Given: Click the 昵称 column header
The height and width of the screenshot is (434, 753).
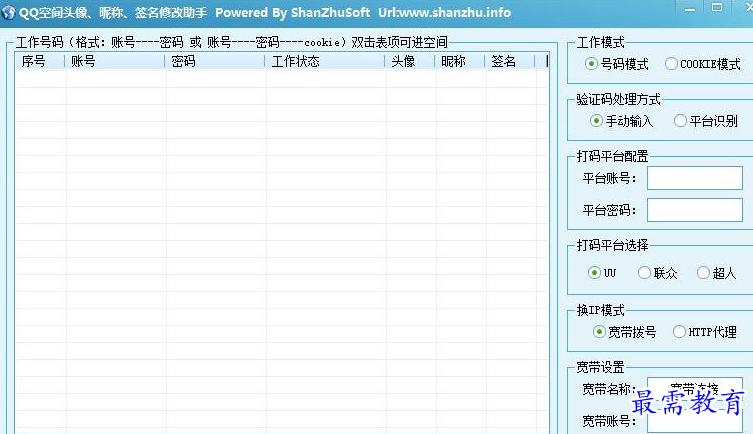Looking at the screenshot, I should click(460, 61).
